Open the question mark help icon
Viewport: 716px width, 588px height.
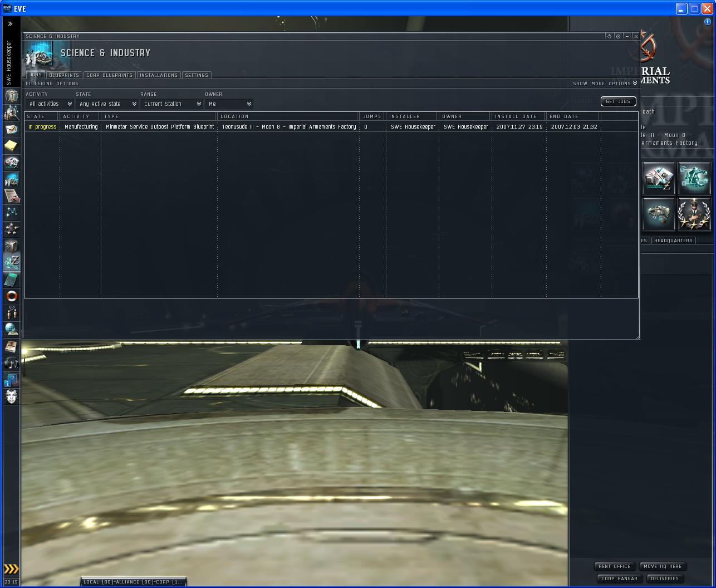12,380
